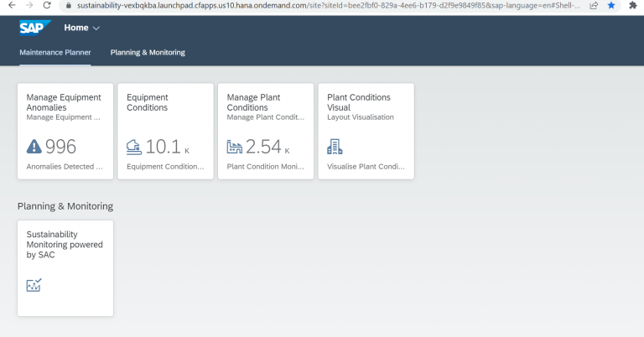Click the chart icon on Sustainability Monitoring tile
Screen dimensions: 644x337
point(34,285)
